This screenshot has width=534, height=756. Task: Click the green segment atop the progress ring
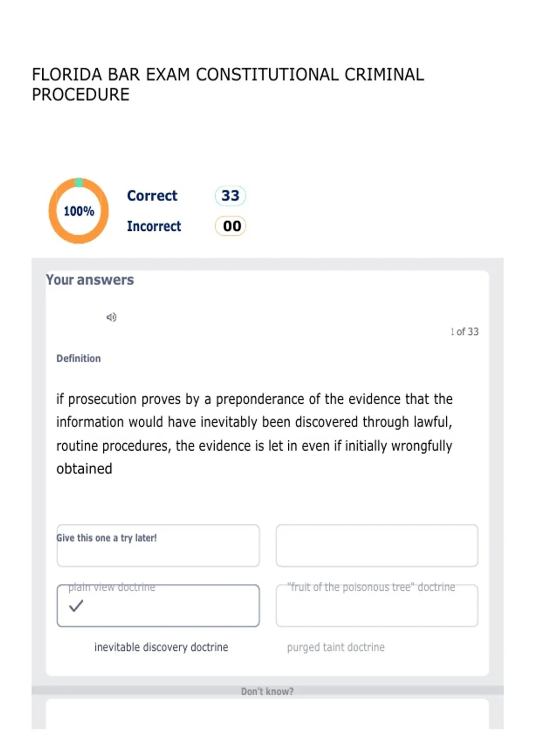[x=79, y=182]
